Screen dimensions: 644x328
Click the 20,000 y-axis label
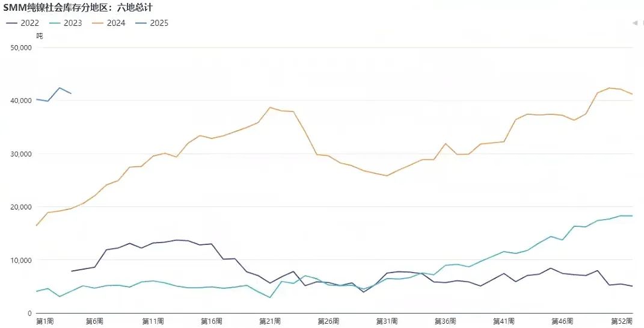click(22, 207)
